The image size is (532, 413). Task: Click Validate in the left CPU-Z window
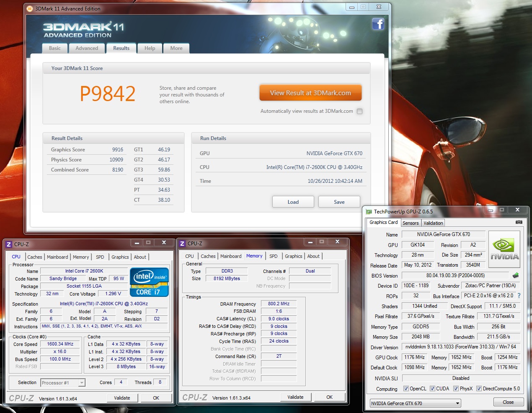pos(122,398)
